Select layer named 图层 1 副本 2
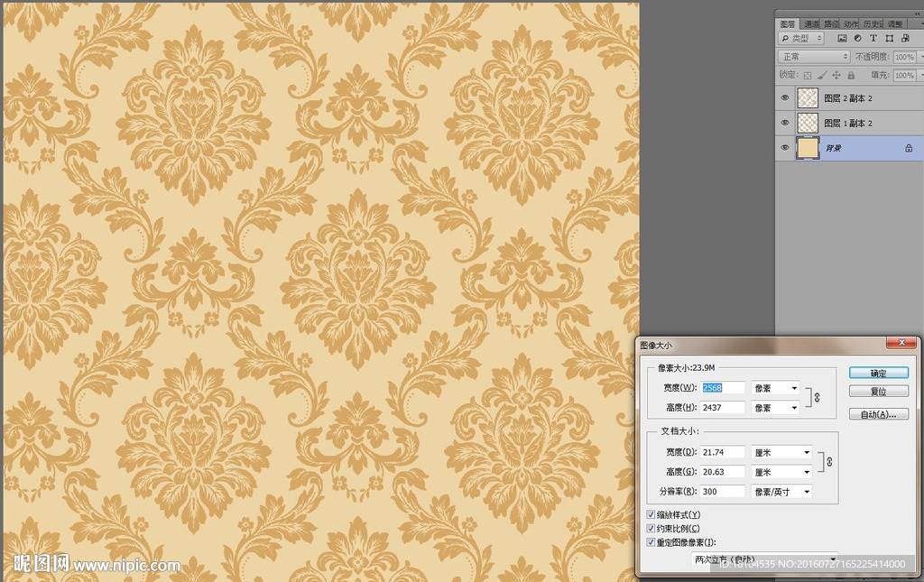The image size is (924, 582). [848, 123]
